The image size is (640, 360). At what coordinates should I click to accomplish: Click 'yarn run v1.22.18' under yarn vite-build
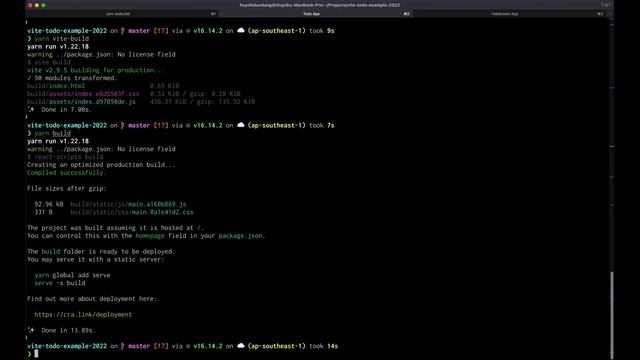point(58,47)
